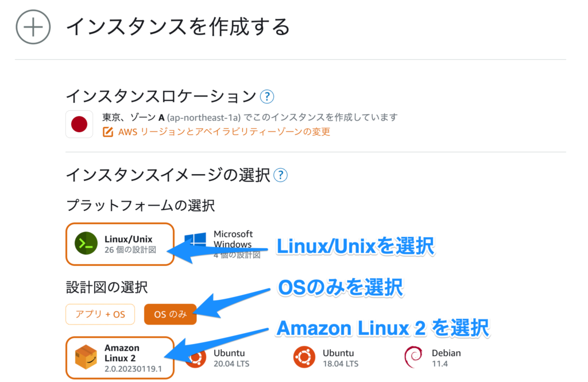Click the plus circle create instance icon
Image resolution: width=588 pixels, height=382 pixels.
(x=32, y=27)
